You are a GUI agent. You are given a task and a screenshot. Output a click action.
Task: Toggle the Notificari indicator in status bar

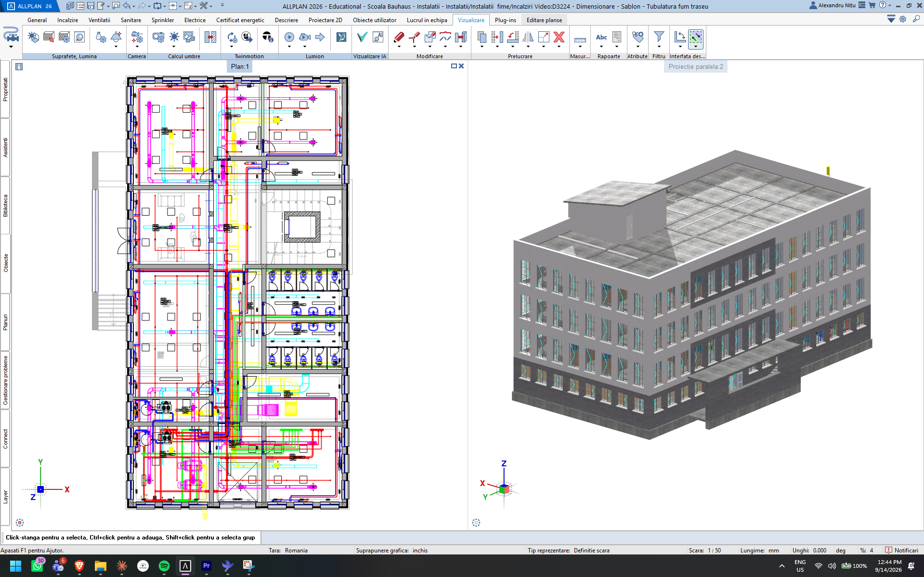tap(901, 550)
